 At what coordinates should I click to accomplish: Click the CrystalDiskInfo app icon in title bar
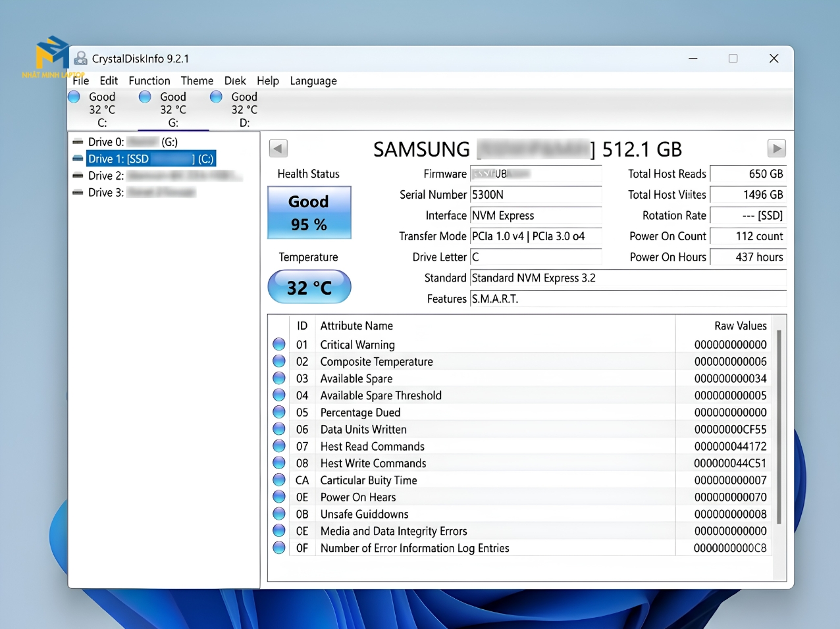point(81,59)
